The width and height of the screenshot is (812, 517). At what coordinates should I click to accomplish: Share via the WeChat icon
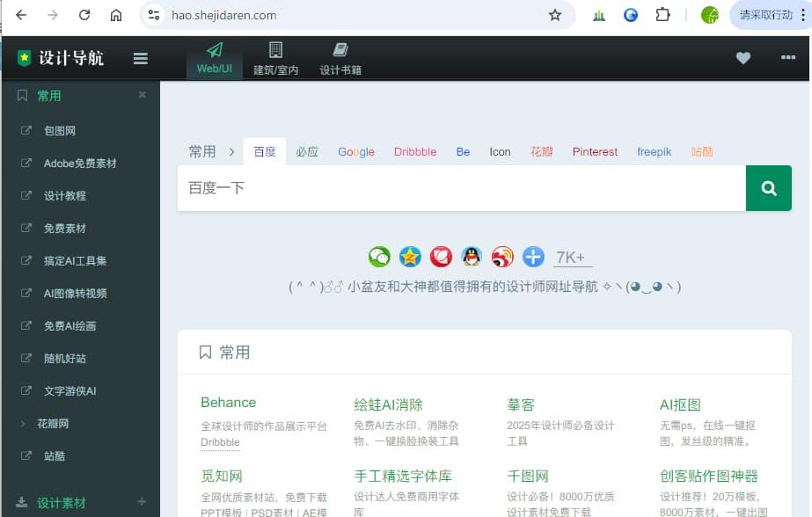tap(379, 257)
